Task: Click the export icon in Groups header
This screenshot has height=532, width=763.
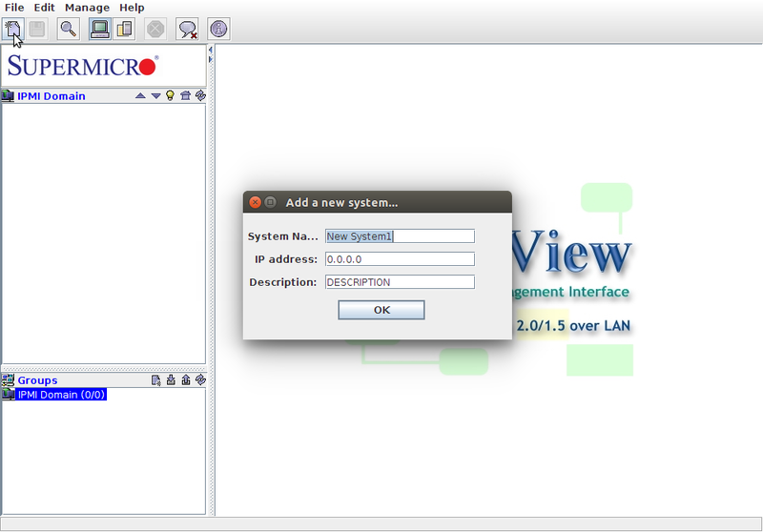Action: [x=186, y=379]
